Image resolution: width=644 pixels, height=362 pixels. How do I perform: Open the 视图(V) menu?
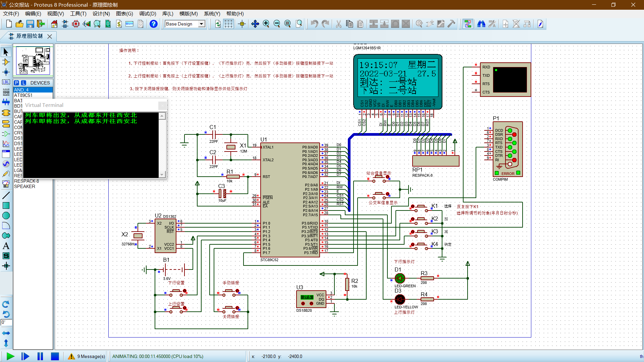click(x=55, y=14)
